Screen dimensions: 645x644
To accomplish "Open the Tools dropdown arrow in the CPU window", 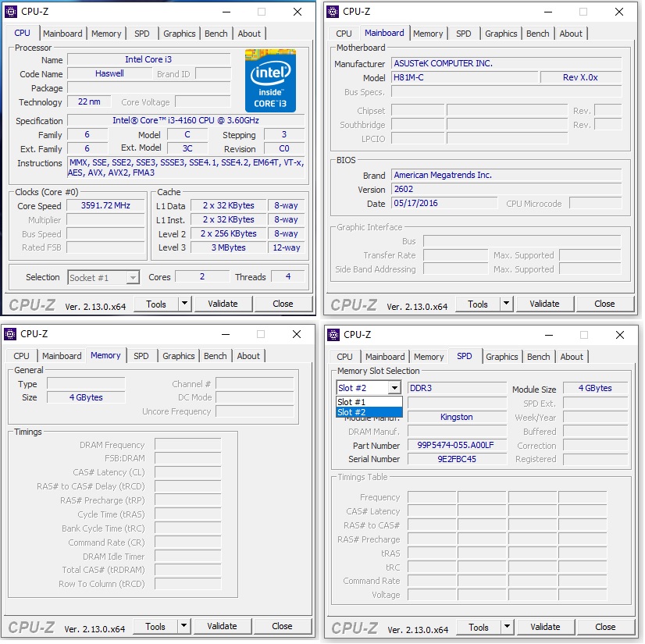I will point(185,304).
